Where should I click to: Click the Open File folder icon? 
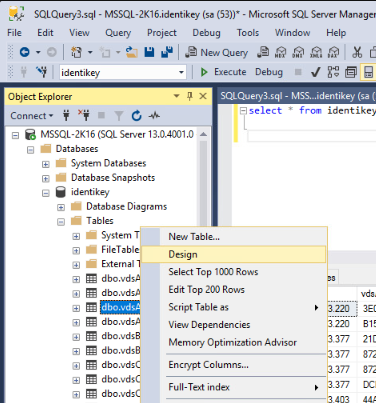point(132,52)
